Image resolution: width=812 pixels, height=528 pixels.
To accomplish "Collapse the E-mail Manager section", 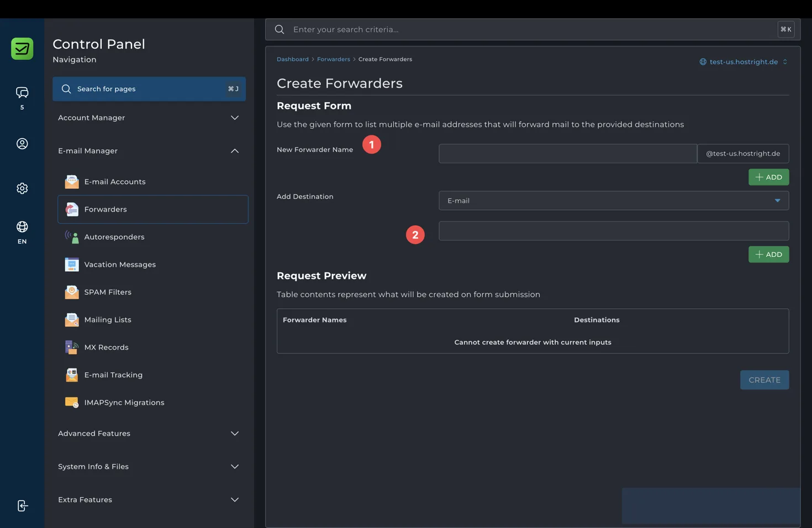I will (149, 151).
